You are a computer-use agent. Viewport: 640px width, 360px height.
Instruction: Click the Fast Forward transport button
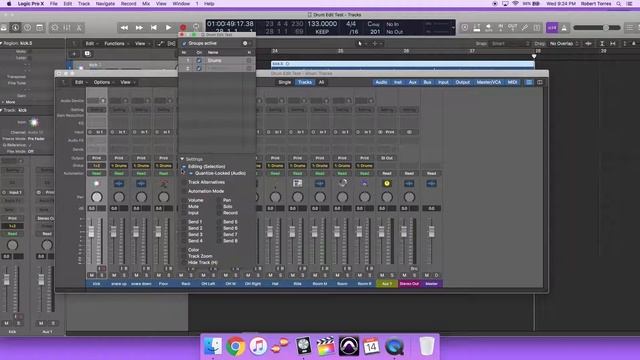(x=139, y=28)
